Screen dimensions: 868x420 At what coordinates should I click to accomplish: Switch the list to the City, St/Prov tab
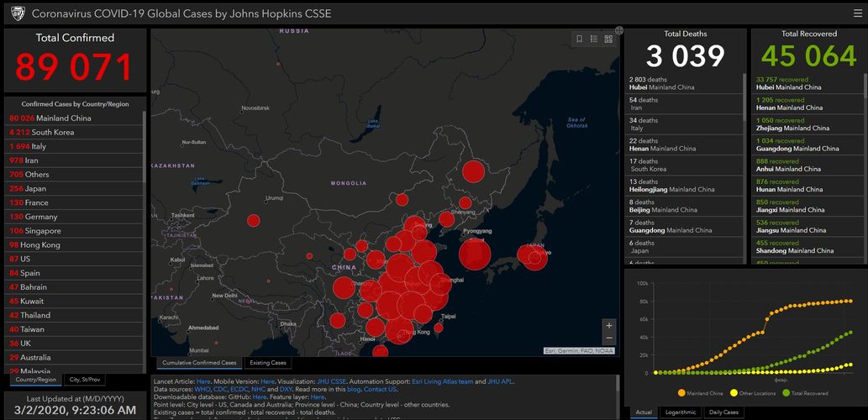pos(86,380)
